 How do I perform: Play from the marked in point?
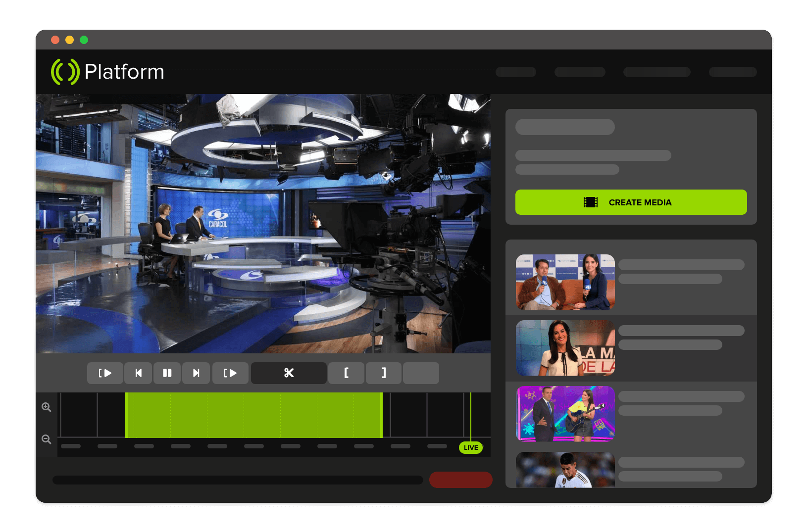pos(105,373)
